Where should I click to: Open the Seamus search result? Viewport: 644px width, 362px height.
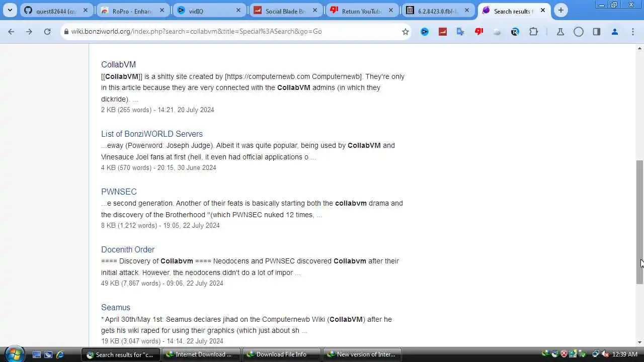click(116, 307)
